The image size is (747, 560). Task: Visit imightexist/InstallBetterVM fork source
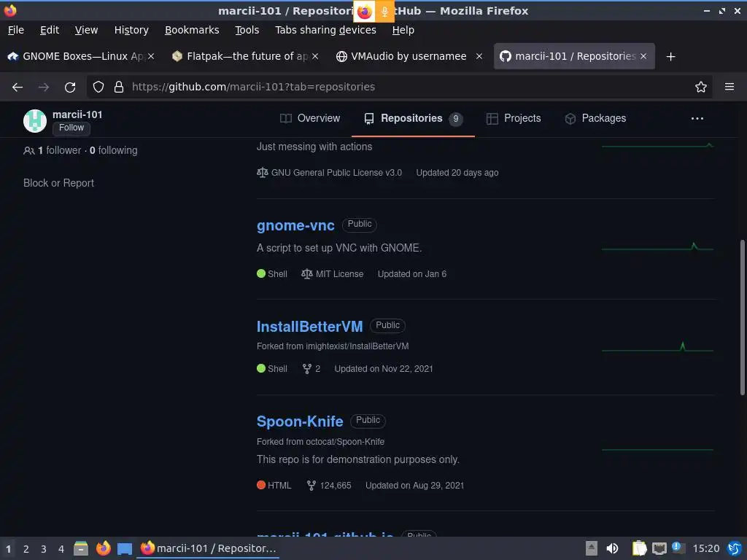[357, 346]
